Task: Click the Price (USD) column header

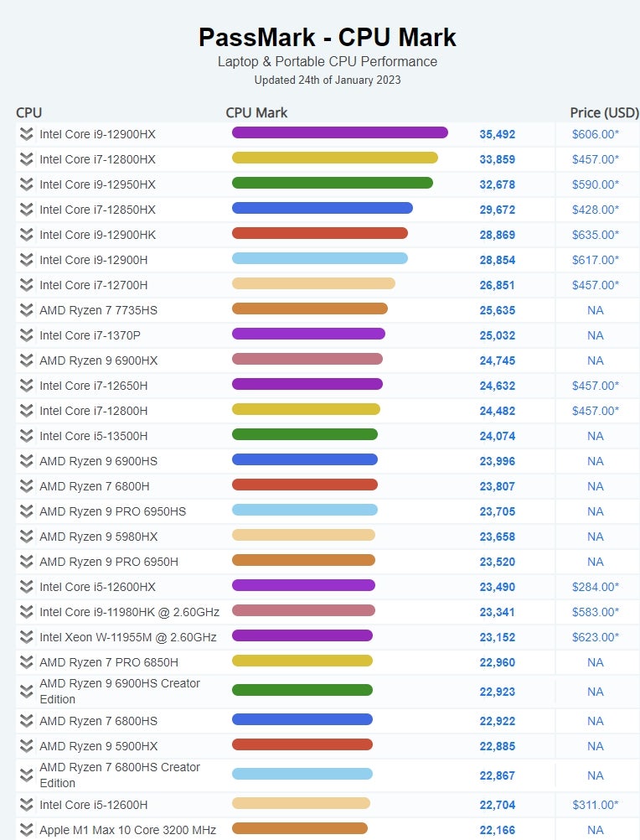Action: 604,113
